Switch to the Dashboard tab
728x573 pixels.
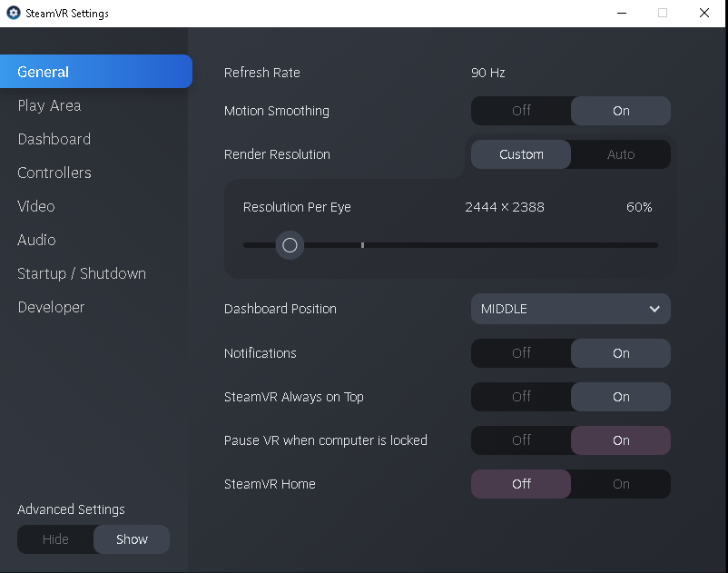point(54,139)
